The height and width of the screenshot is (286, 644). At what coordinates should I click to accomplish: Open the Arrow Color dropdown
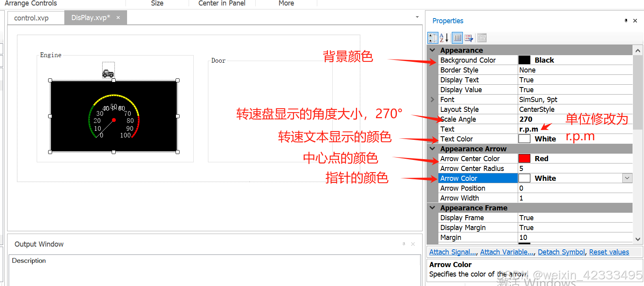pyautogui.click(x=627, y=178)
